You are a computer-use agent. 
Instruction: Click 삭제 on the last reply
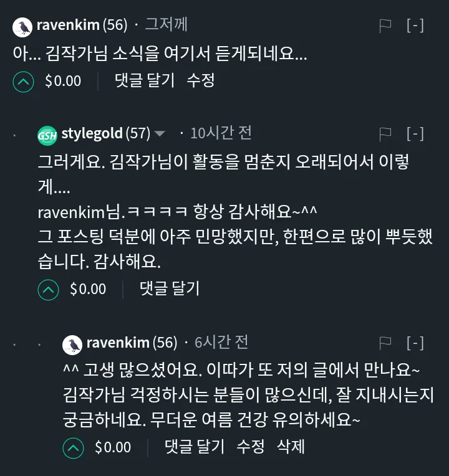[x=291, y=447]
